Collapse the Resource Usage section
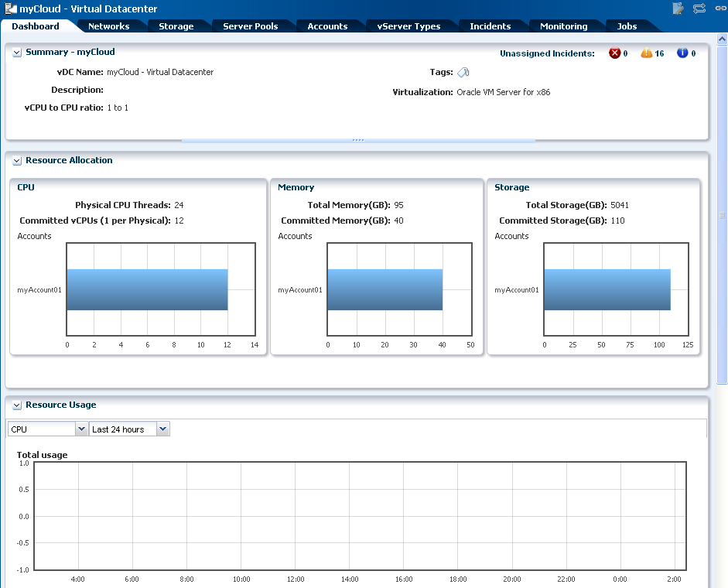Image resolution: width=728 pixels, height=588 pixels. pyautogui.click(x=17, y=405)
